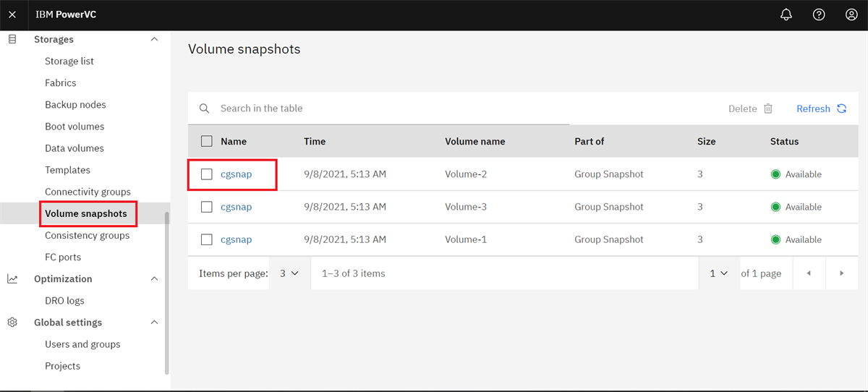The height and width of the screenshot is (392, 868).
Task: Open Storage list in sidebar
Action: (x=69, y=61)
